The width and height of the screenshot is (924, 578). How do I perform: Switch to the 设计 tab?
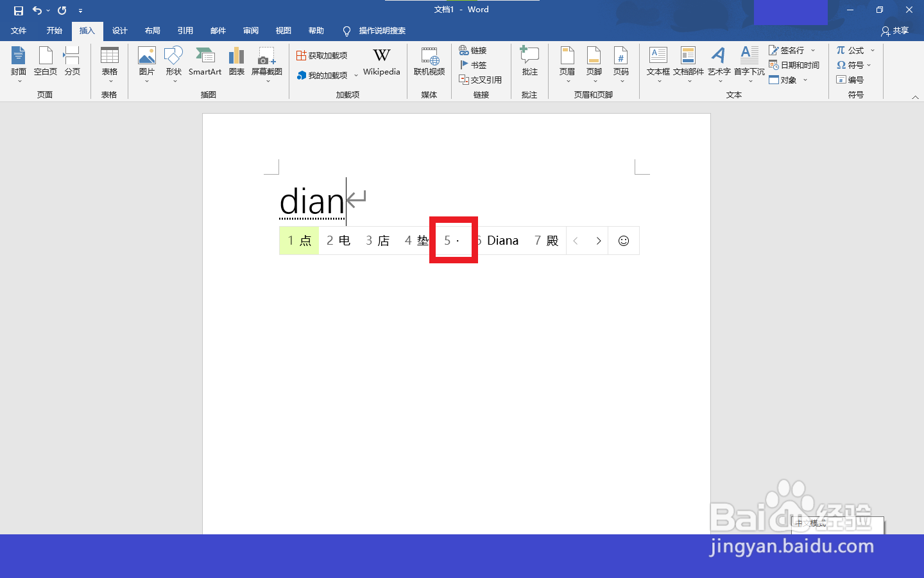click(120, 31)
